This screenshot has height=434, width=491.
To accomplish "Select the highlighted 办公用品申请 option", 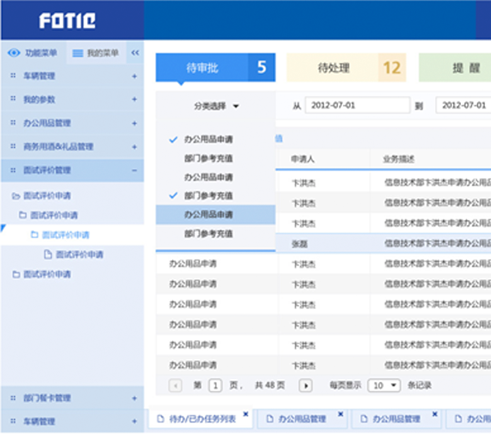I will tap(215, 215).
